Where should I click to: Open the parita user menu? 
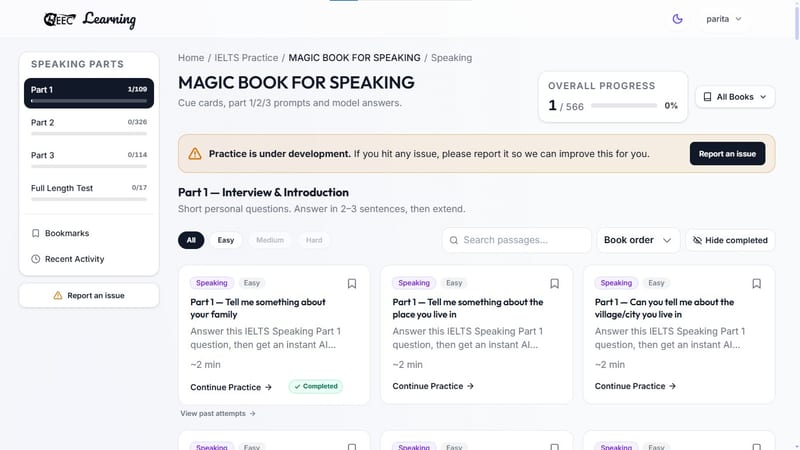(723, 19)
